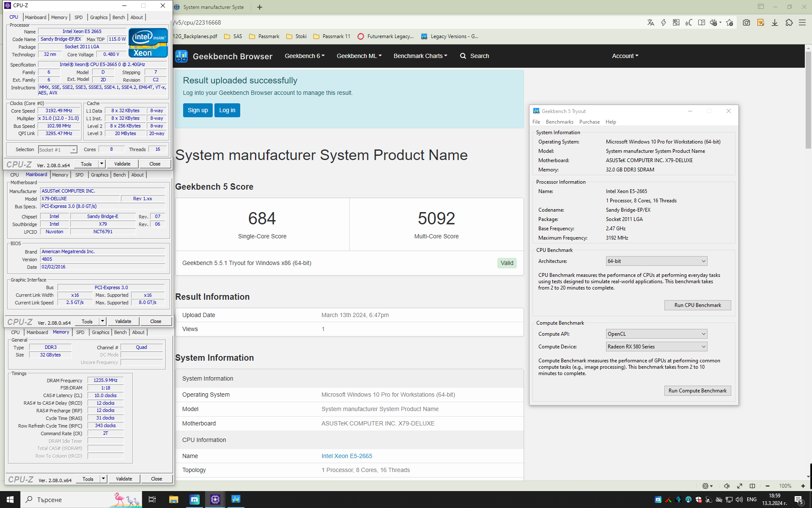Screen dimensions: 812x508
Task: Click the zoom out minus in browser status bar
Action: (767, 486)
